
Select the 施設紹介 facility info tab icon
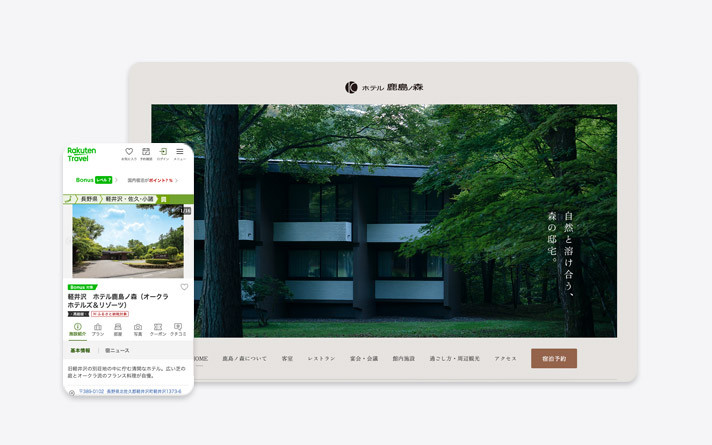78,329
